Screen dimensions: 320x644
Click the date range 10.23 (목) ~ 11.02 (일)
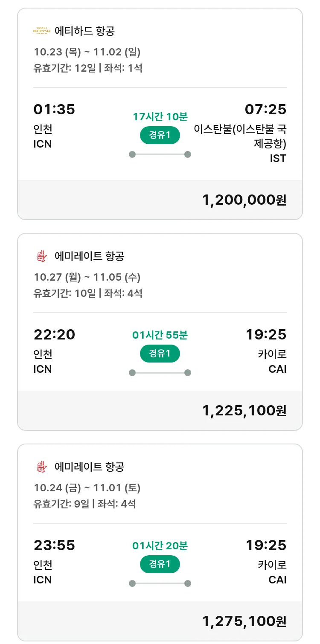click(87, 52)
